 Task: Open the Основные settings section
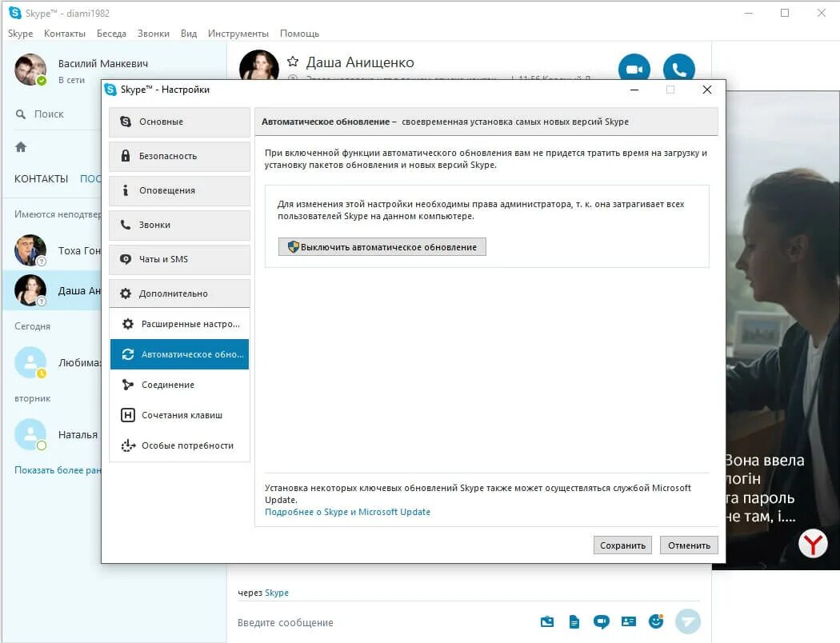point(179,122)
